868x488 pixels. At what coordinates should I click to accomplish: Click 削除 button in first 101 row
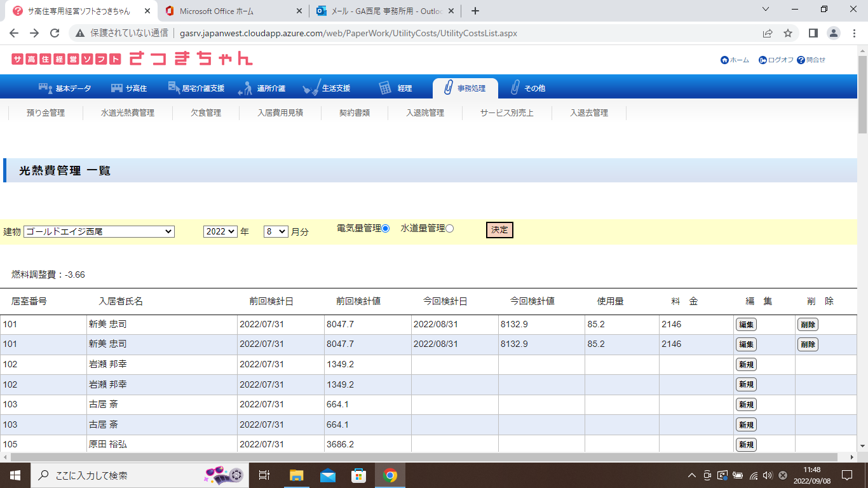[x=808, y=325]
